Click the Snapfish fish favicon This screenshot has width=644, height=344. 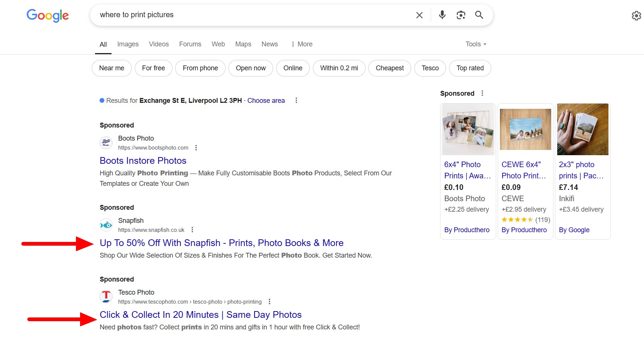106,225
